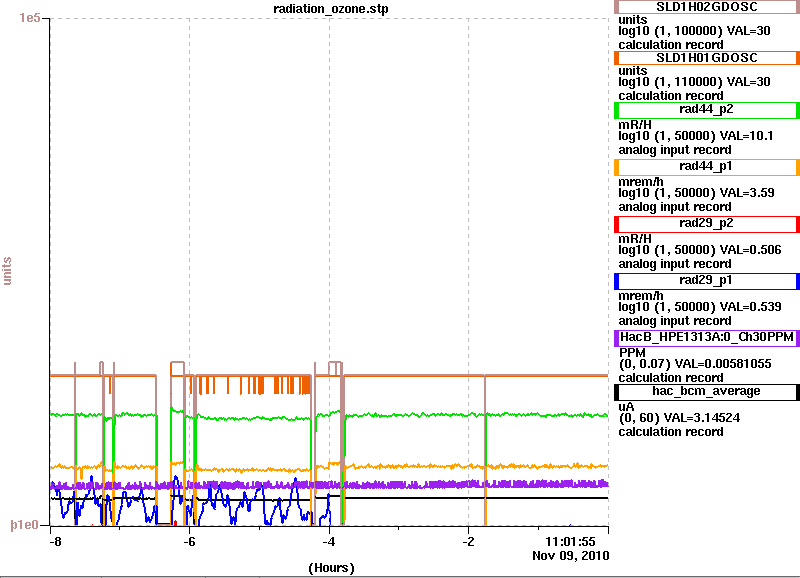Click the (Hours) x-axis title

point(331,568)
